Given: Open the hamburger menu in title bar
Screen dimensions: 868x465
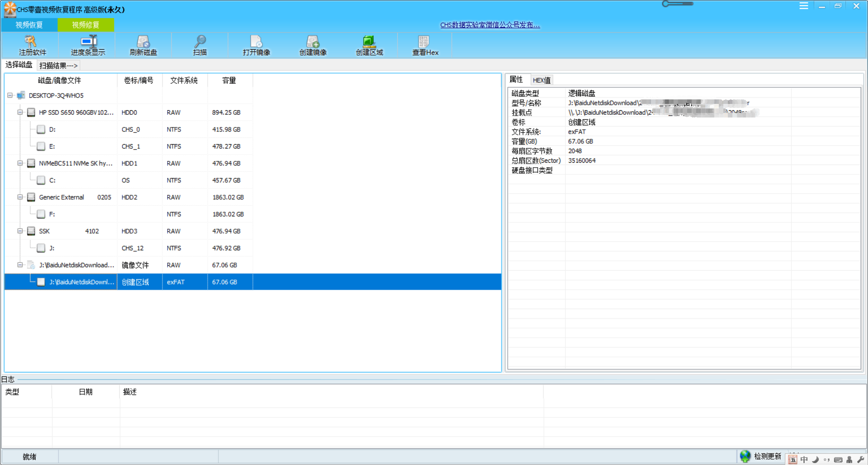Looking at the screenshot, I should 804,6.
